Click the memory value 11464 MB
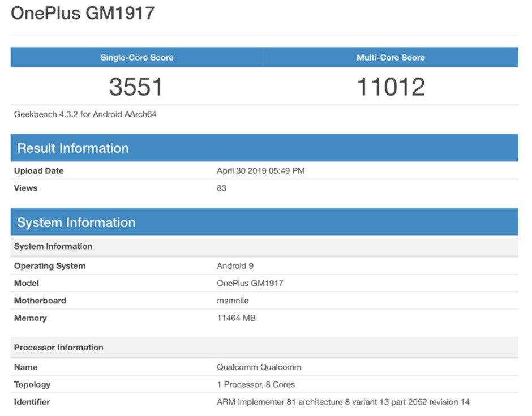532x416 pixels. point(237,318)
